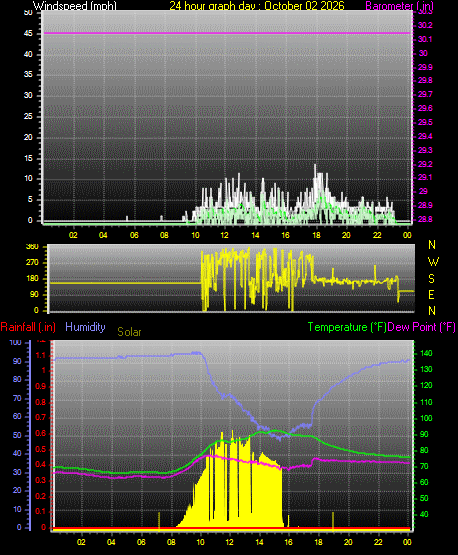Click the 90 value on wind direction axis
Viewport: 458px width, 555px height.
(34, 294)
